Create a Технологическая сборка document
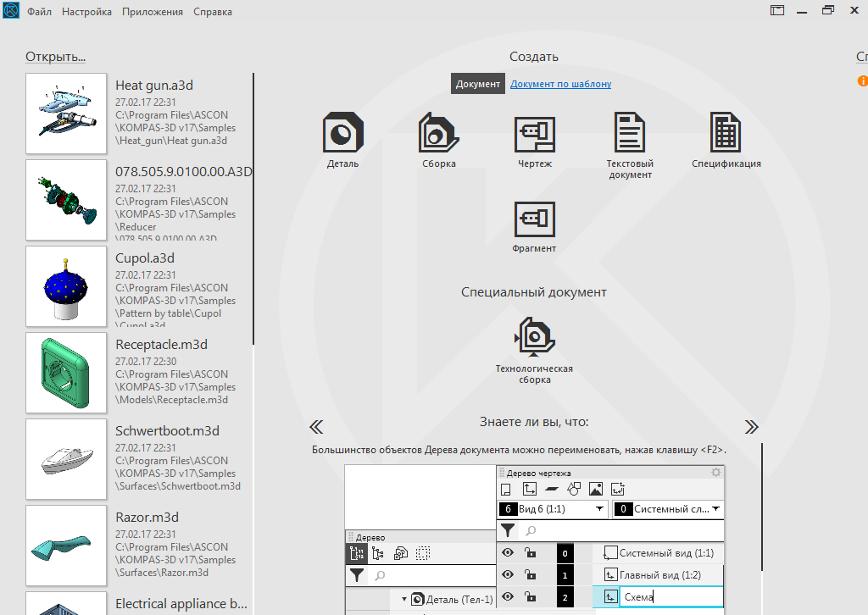Image resolution: width=868 pixels, height=615 pixels. pyautogui.click(x=534, y=337)
